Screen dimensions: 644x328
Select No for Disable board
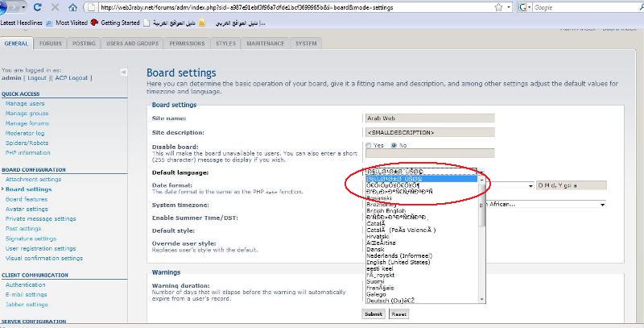pos(394,145)
